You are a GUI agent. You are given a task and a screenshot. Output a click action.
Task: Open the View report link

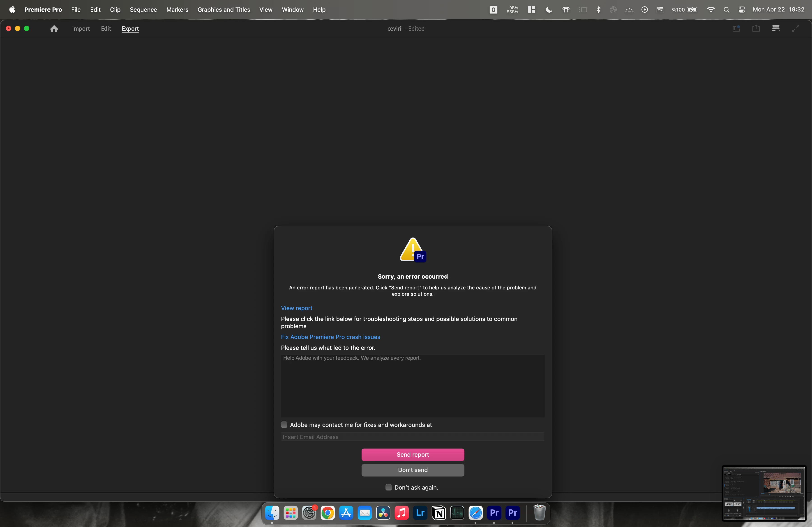(x=296, y=308)
